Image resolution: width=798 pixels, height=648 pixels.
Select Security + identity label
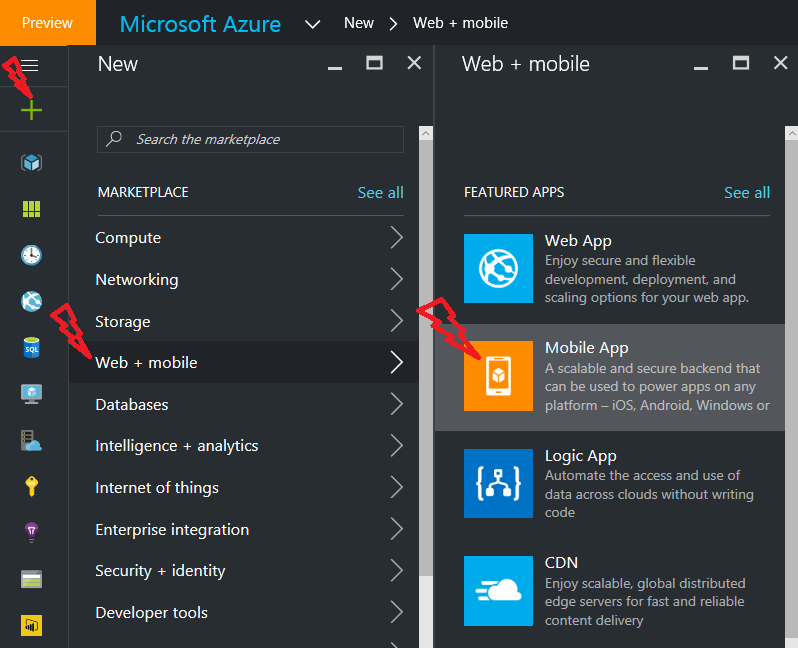(x=160, y=571)
